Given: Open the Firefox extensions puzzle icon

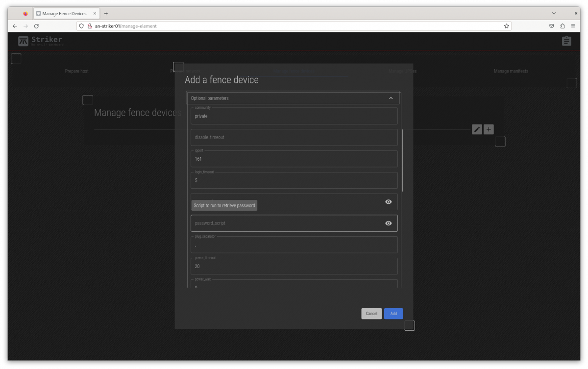Looking at the screenshot, I should click(x=562, y=26).
